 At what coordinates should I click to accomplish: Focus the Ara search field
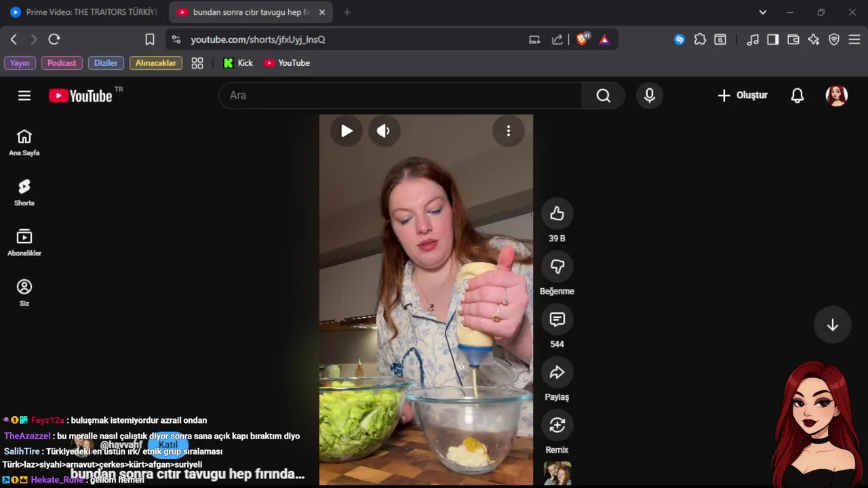(x=400, y=96)
